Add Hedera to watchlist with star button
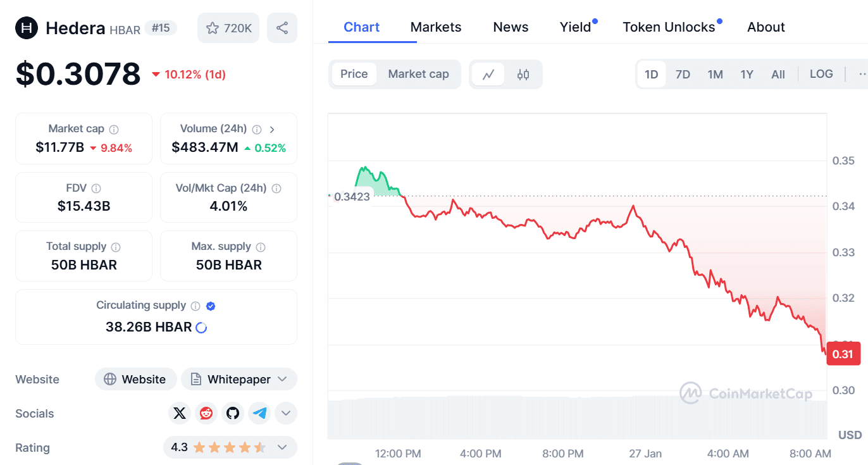The image size is (868, 465). click(228, 28)
